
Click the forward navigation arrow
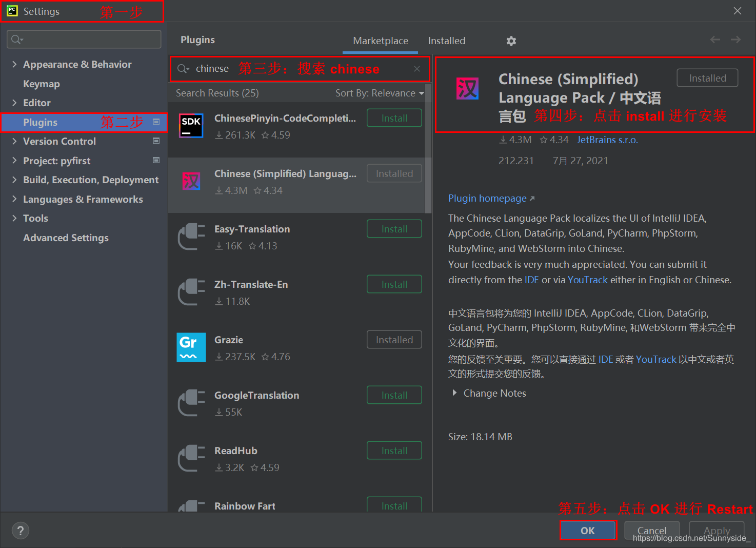(735, 40)
